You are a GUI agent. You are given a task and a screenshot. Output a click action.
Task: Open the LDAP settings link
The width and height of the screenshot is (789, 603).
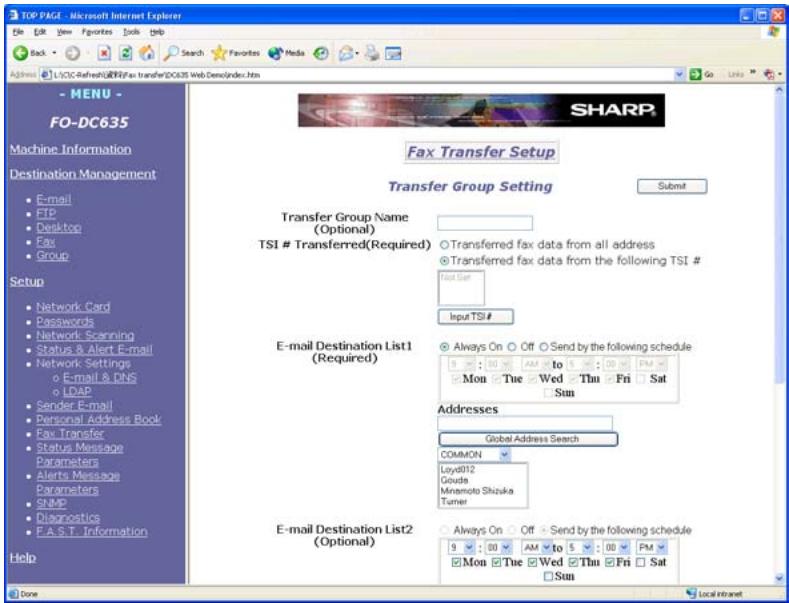click(x=77, y=392)
